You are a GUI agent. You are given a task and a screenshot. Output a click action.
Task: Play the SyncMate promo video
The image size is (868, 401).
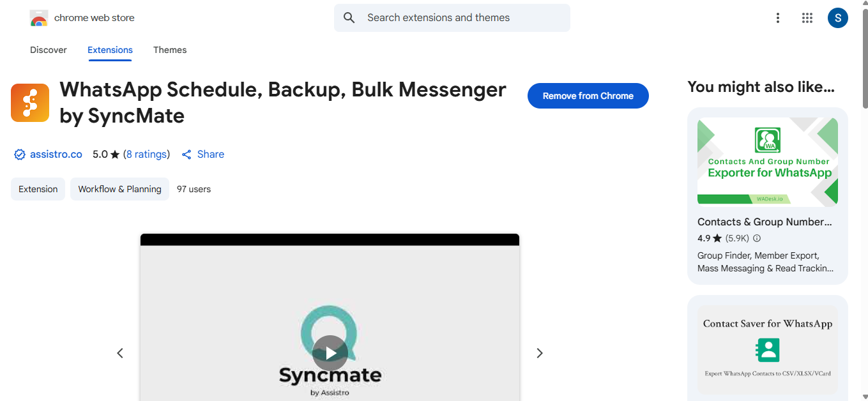coord(330,353)
